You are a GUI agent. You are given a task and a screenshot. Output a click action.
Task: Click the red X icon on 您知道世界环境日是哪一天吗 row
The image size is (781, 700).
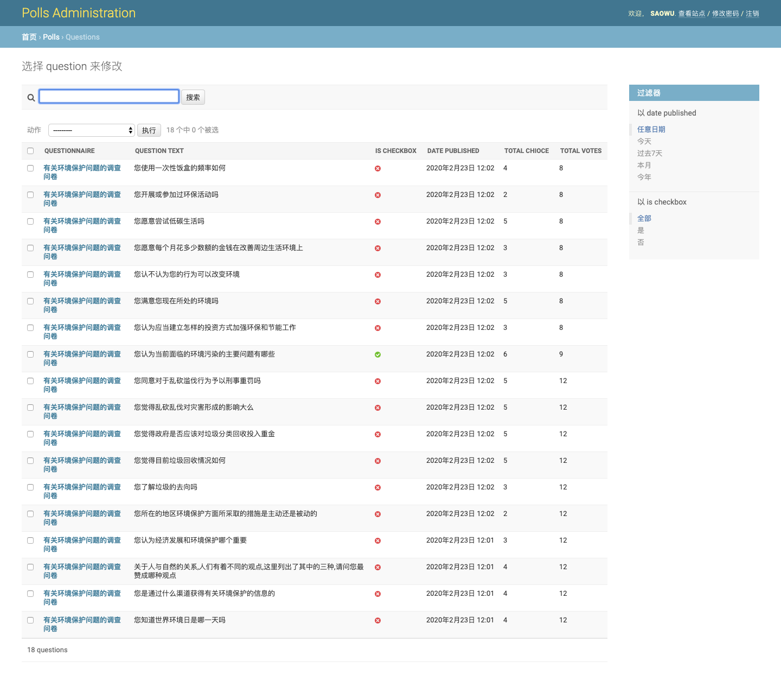coord(377,620)
